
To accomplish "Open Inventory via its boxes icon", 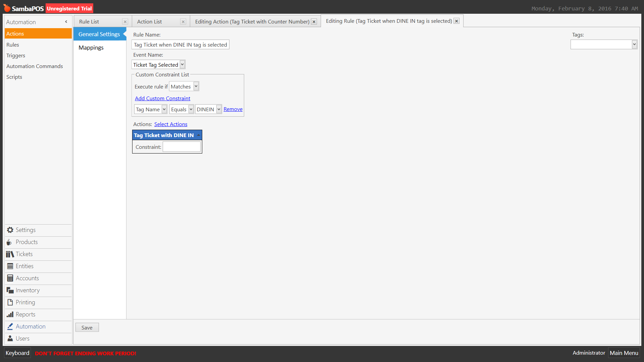I will [10, 290].
